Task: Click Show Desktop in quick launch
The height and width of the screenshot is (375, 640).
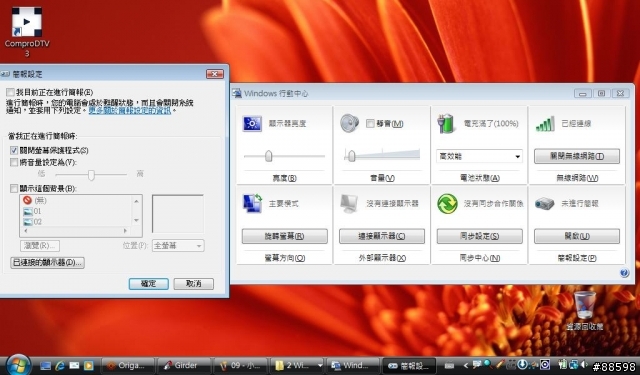Action: click(x=45, y=366)
